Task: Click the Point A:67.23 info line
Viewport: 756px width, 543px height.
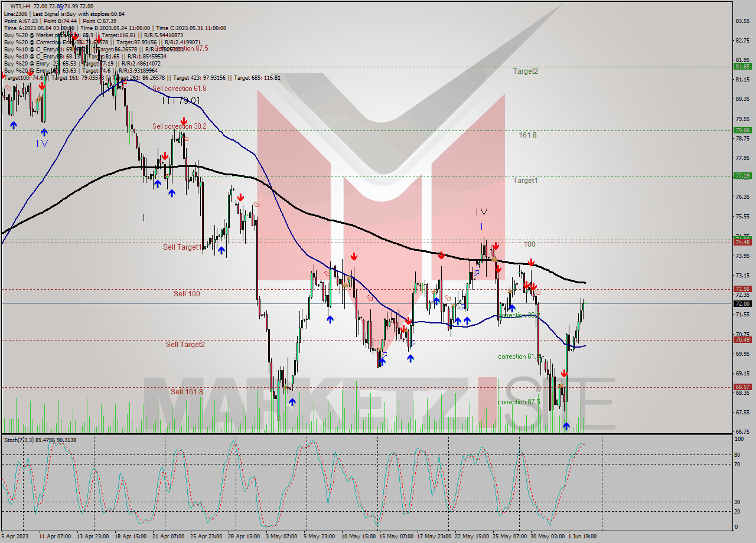Action: [60, 21]
